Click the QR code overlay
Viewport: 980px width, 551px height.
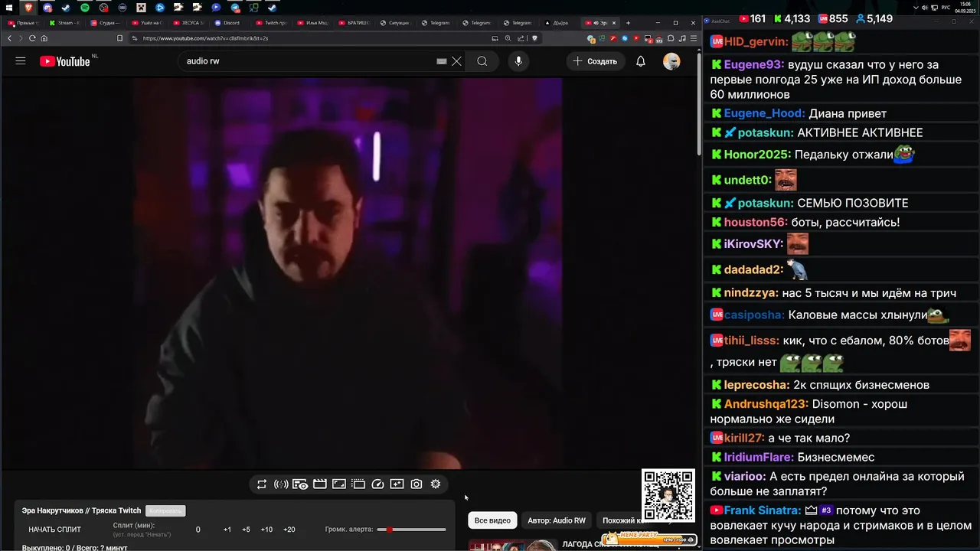tap(668, 495)
